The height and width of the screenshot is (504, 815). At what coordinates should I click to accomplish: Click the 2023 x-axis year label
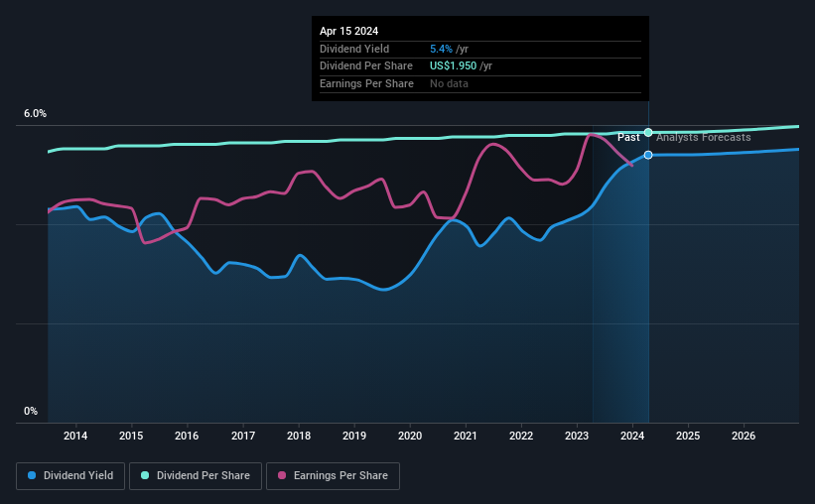(577, 436)
